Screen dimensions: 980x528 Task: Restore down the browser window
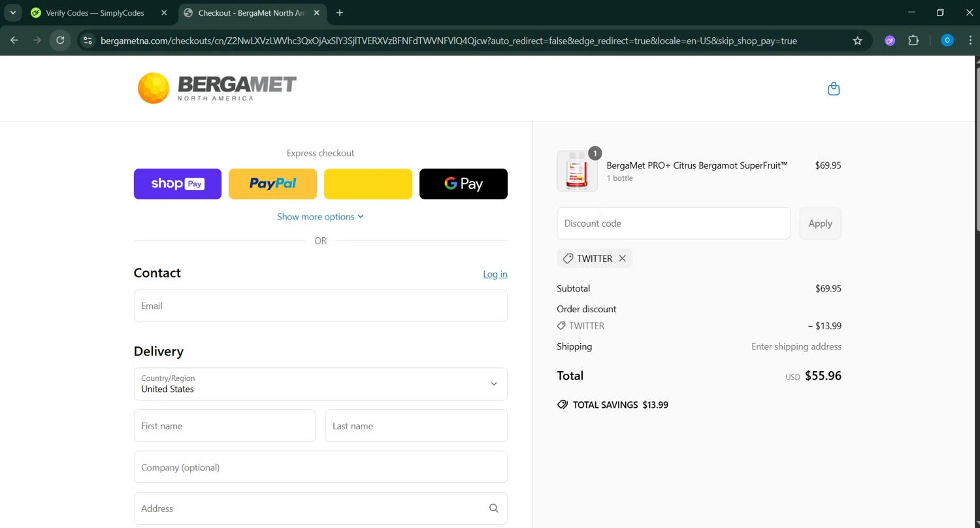[940, 12]
